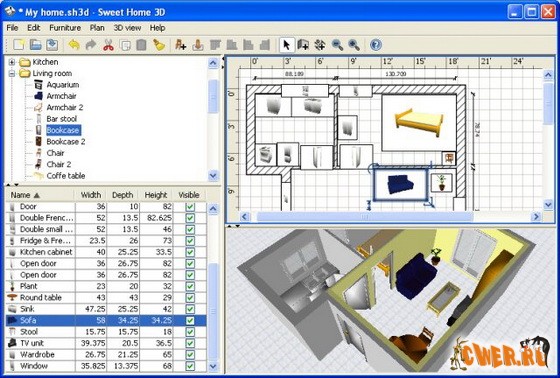Click the Cut scissors icon
Viewport: 560px width, 378px height.
click(108, 45)
